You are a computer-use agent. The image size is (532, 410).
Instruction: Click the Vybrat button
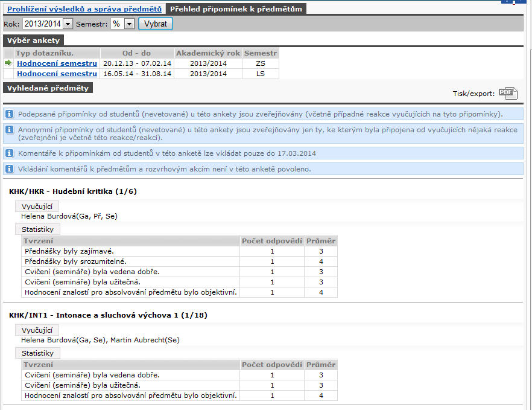(x=156, y=24)
